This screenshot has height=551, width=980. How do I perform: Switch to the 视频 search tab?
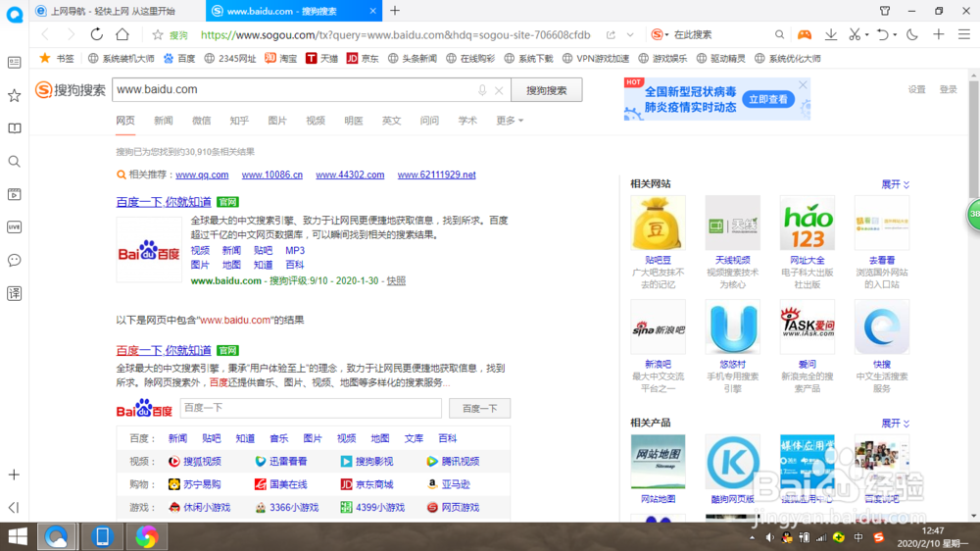click(x=316, y=121)
